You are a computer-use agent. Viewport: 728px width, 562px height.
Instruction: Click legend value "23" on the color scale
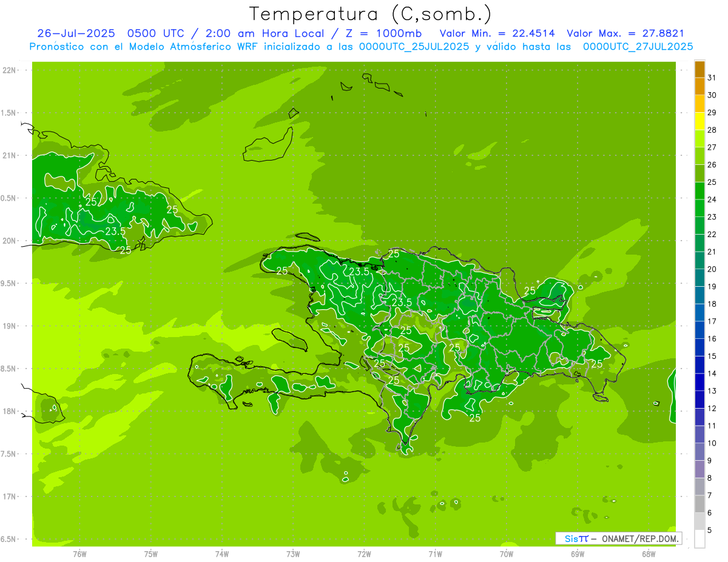pos(712,216)
